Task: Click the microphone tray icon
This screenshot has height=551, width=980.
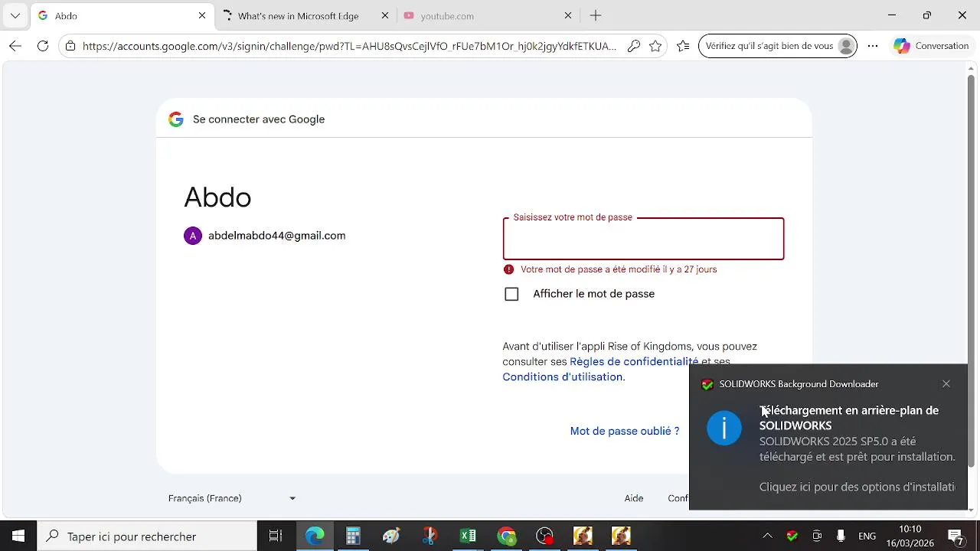Action: click(841, 536)
